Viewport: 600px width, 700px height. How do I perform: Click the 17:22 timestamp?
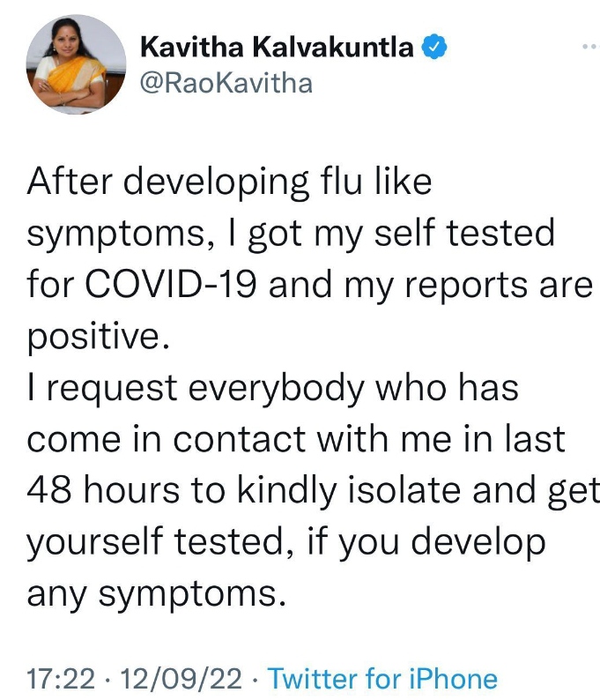point(61,679)
